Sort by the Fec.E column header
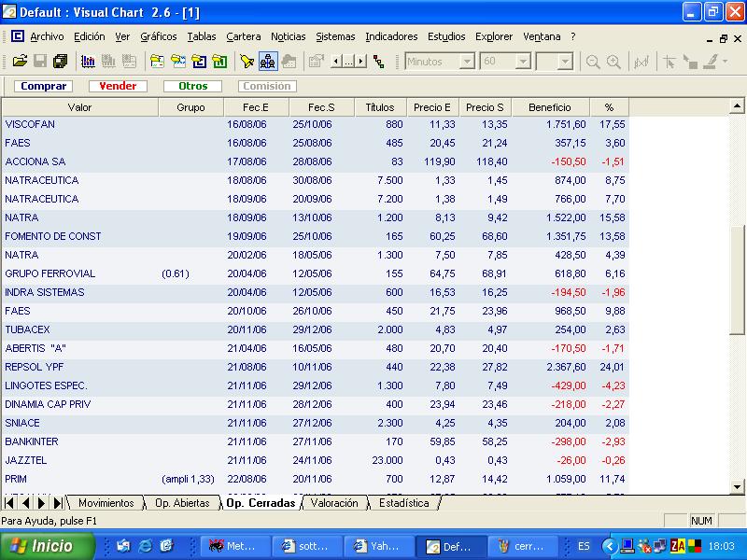Viewport: 747px width, 560px height. (x=256, y=107)
